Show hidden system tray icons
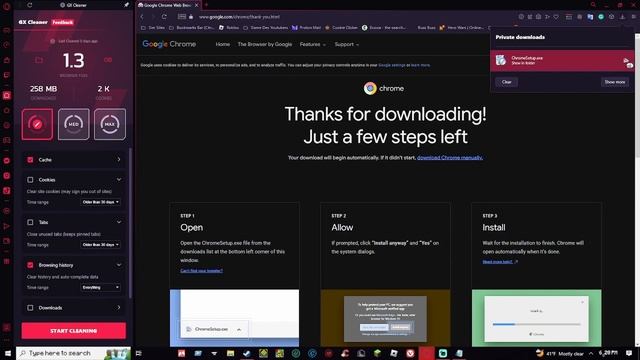640x360 pixels. click(591, 353)
